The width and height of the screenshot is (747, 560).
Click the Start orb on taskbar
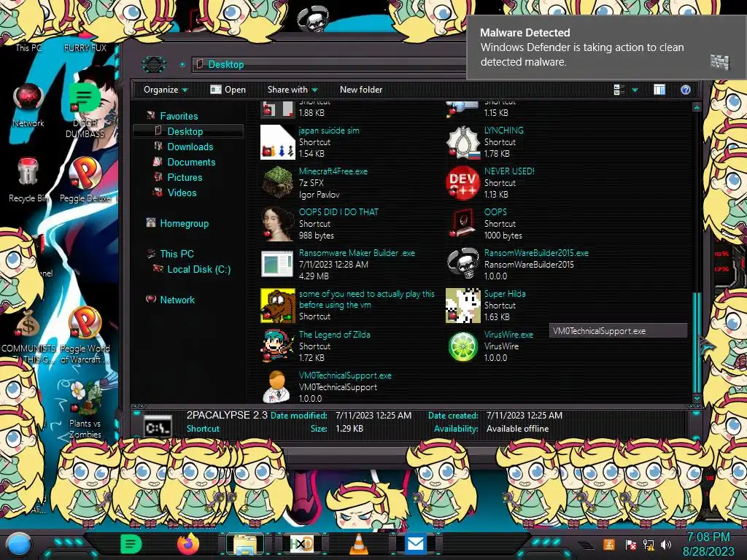(x=18, y=545)
